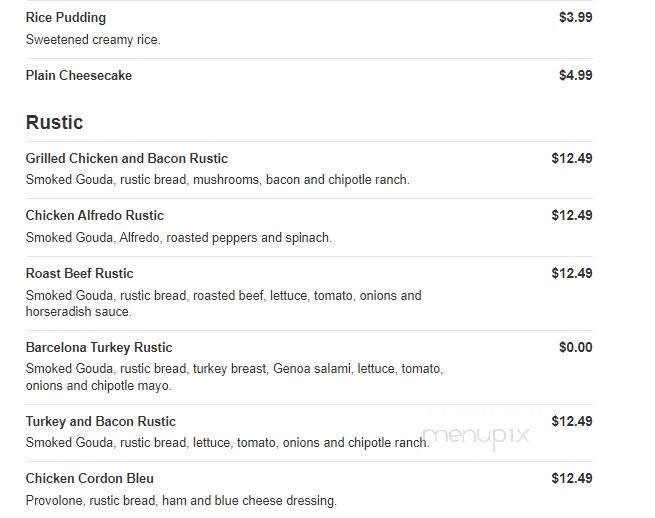Click the Chicken Alfredo Rustic description text

179,238
